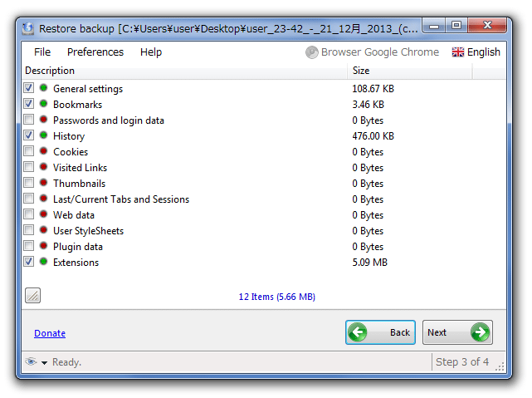Check the Thumbnails checkbox
Image resolution: width=532 pixels, height=398 pixels.
(x=29, y=183)
